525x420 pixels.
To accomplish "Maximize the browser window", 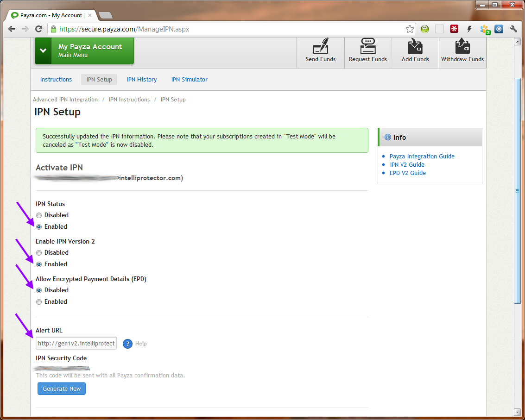I will point(495,5).
